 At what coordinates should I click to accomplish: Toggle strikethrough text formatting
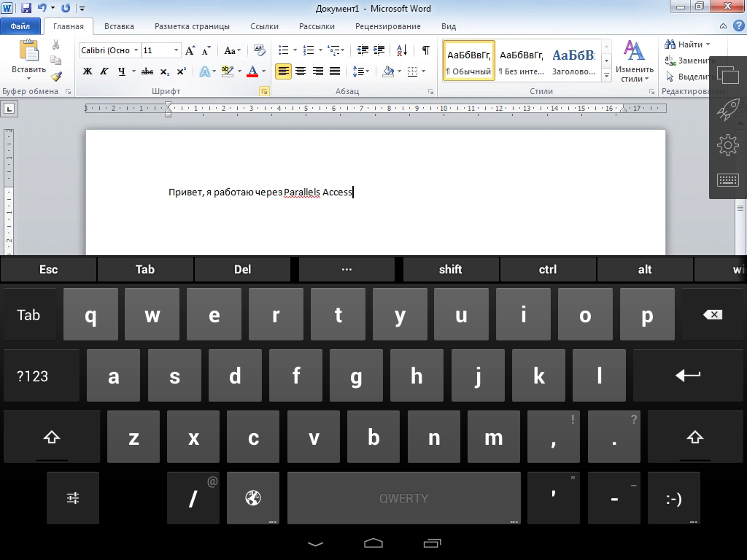coord(147,71)
